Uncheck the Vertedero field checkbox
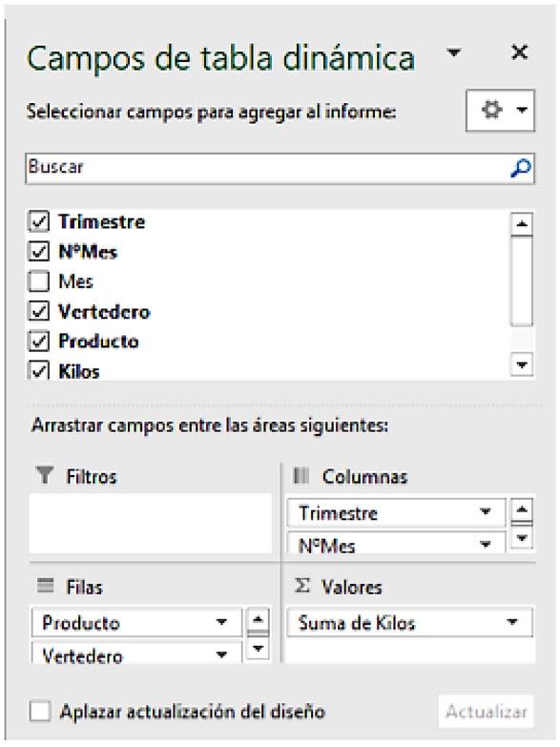This screenshot has height=747, width=560. pos(38,312)
